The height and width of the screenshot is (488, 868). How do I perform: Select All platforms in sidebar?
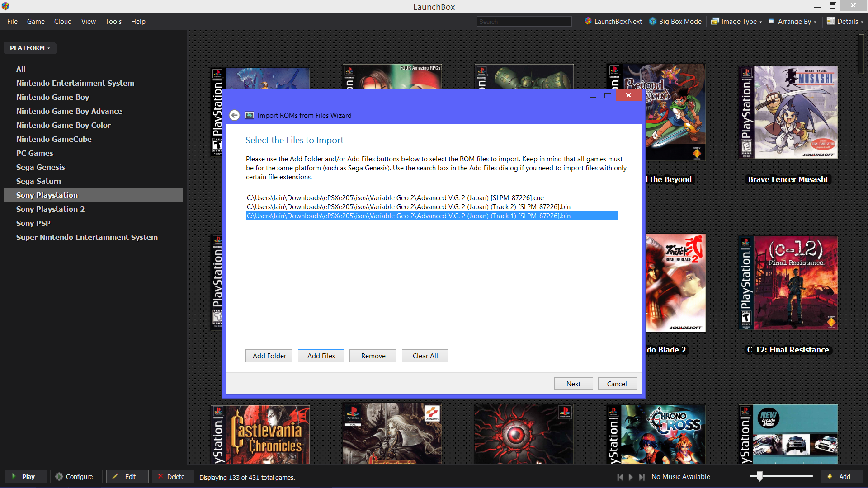[93, 69]
